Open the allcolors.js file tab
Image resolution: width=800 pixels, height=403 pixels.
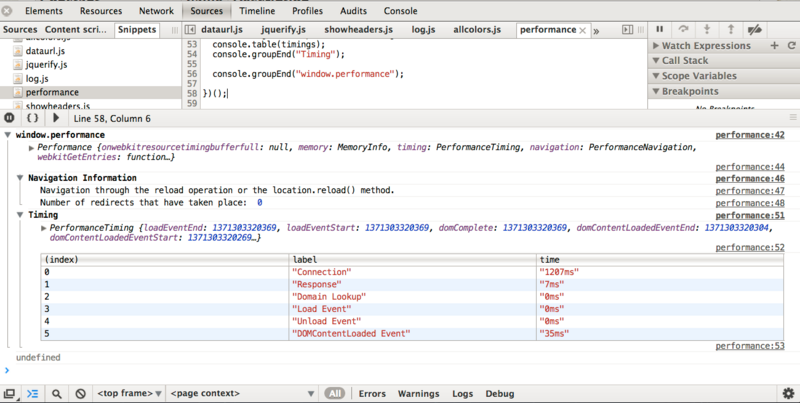click(477, 30)
